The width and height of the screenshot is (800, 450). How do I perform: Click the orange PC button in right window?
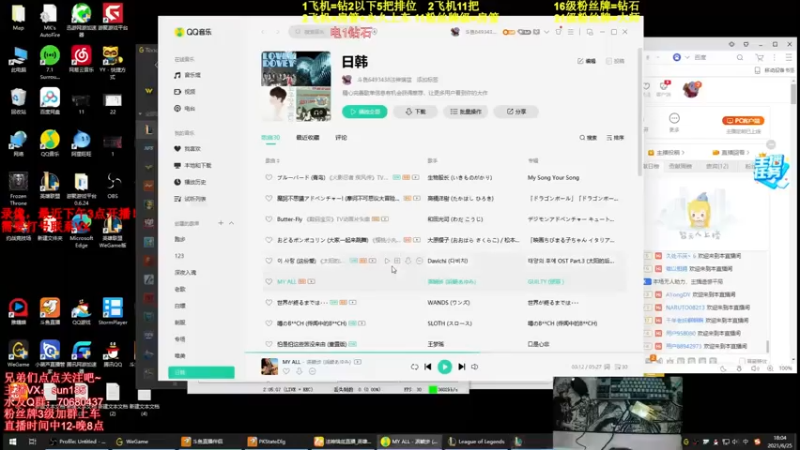pyautogui.click(x=742, y=120)
